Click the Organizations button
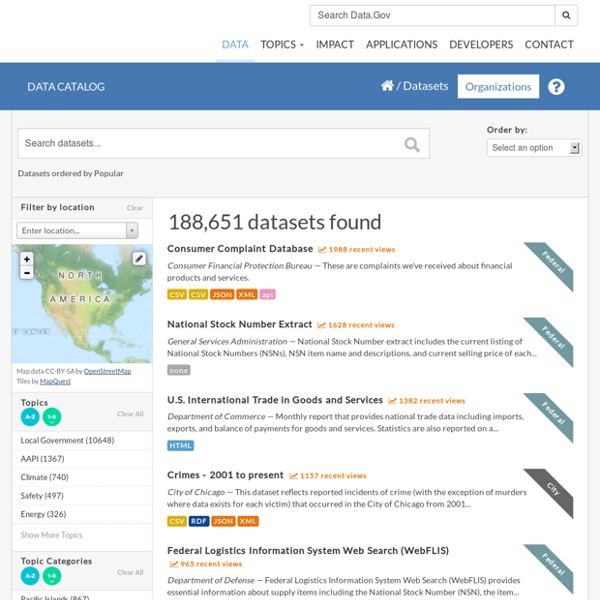Screen dimensions: 600x600 pos(498,87)
